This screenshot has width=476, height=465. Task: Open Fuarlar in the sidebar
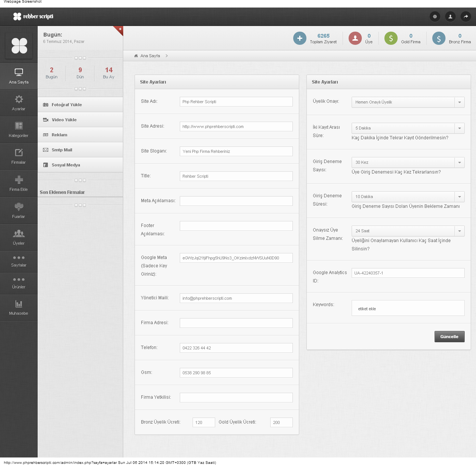tap(19, 211)
